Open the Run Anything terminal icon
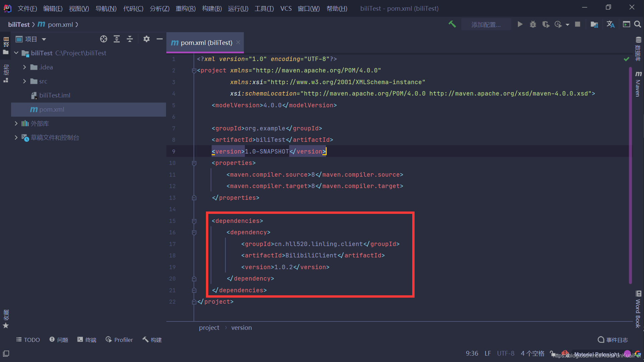This screenshot has height=362, width=644. pos(626,24)
